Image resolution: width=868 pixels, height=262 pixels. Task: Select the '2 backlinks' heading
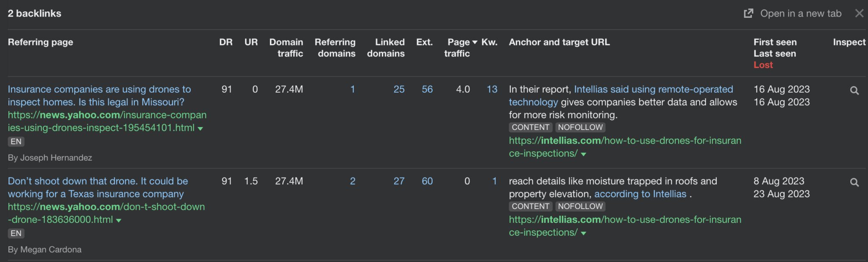click(34, 13)
